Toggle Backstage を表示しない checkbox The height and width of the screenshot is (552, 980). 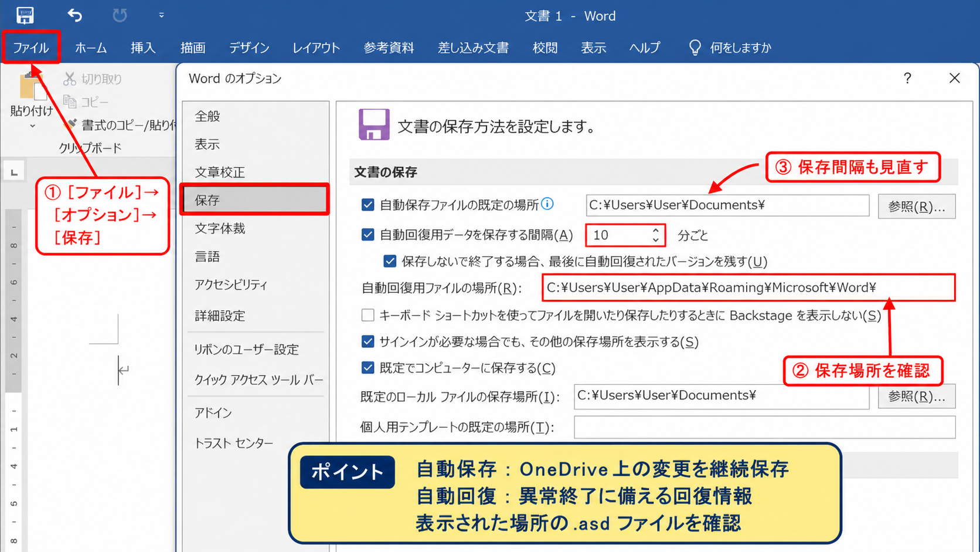(367, 315)
